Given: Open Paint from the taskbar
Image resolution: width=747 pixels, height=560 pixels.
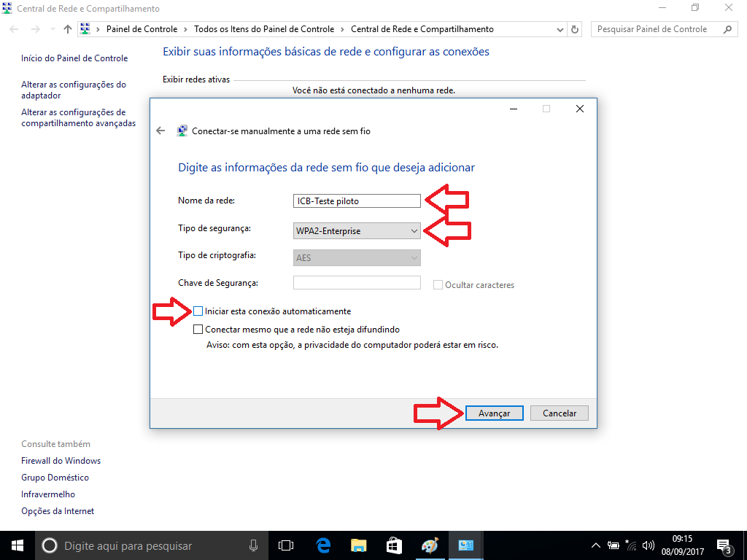Looking at the screenshot, I should click(430, 545).
